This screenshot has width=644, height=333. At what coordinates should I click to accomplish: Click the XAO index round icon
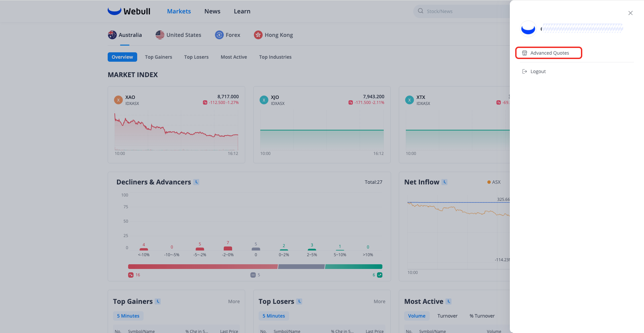point(118,100)
